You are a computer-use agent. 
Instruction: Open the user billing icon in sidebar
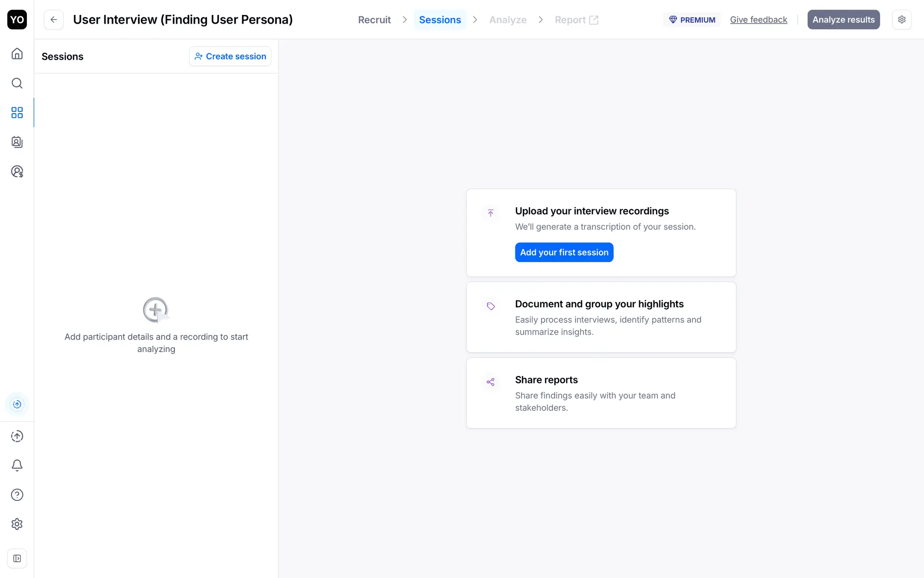[x=17, y=171]
